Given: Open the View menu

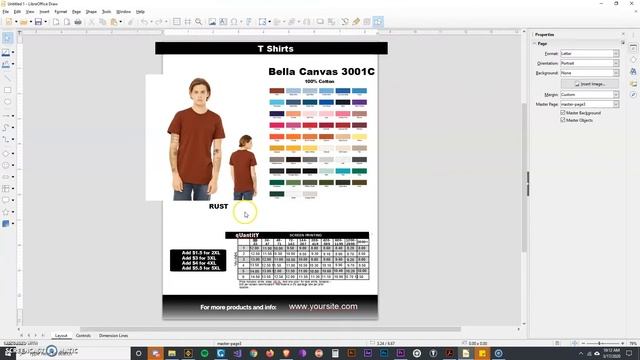Looking at the screenshot, I should 30,12.
